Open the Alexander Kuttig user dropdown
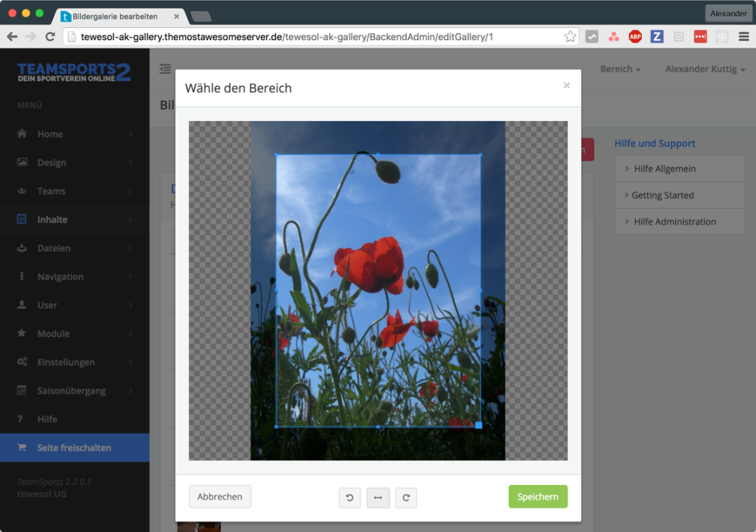 tap(705, 69)
